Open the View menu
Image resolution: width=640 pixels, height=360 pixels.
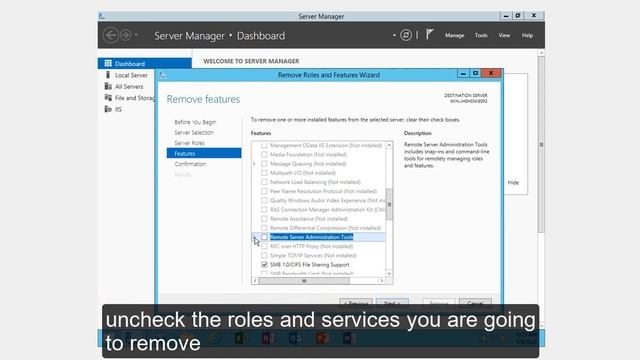coord(504,36)
